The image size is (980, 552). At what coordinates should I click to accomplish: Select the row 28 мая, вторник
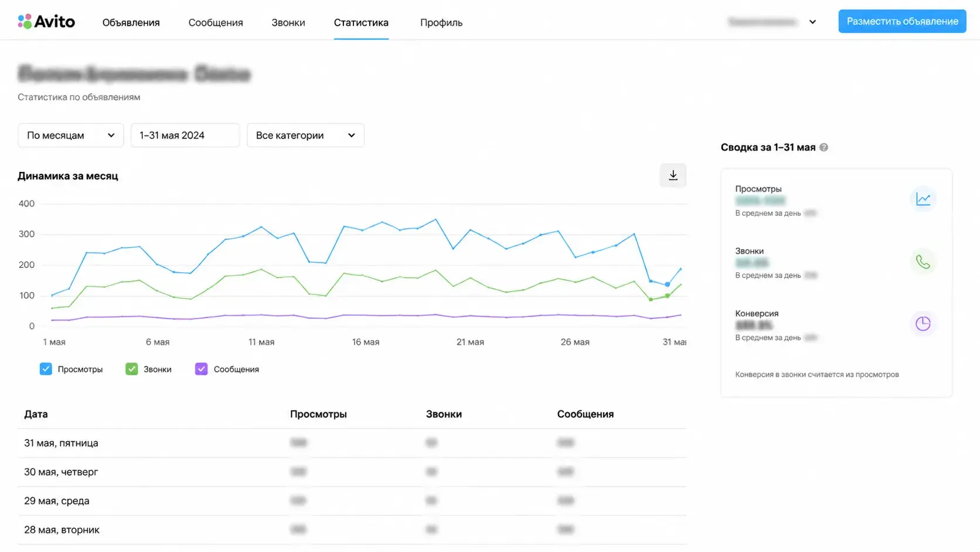point(352,530)
